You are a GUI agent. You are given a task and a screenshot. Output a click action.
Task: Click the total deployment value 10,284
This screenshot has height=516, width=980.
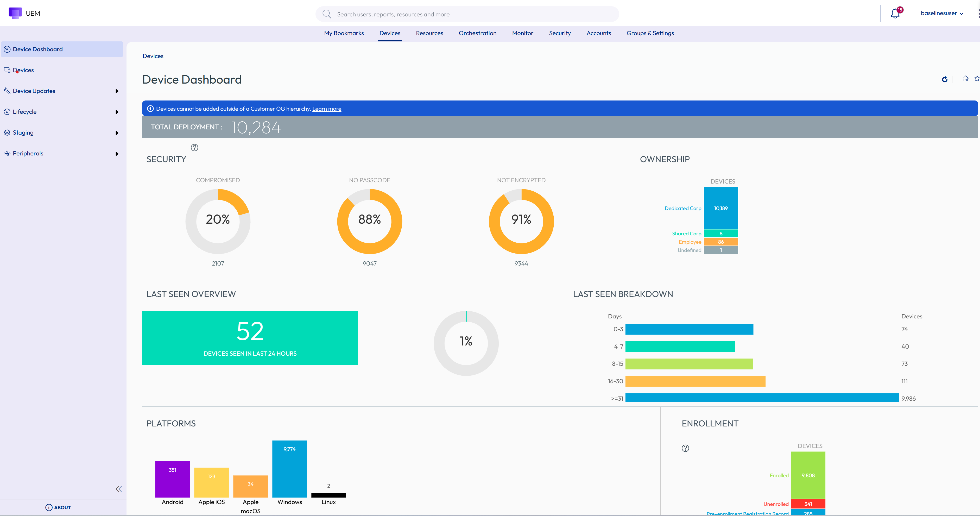pyautogui.click(x=256, y=128)
